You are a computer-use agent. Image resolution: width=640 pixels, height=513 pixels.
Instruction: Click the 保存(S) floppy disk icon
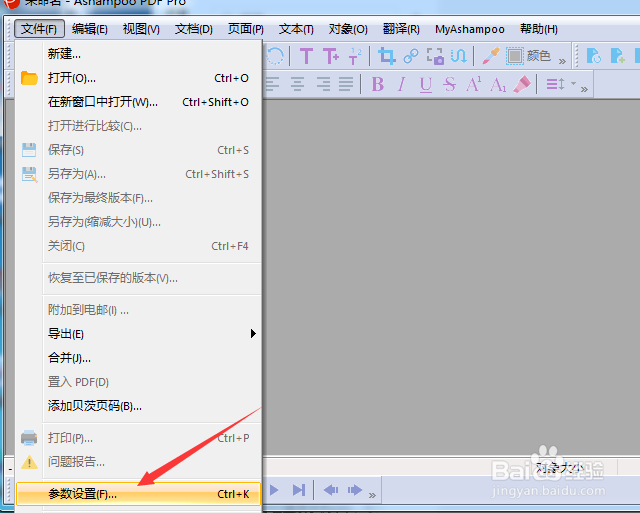click(29, 150)
